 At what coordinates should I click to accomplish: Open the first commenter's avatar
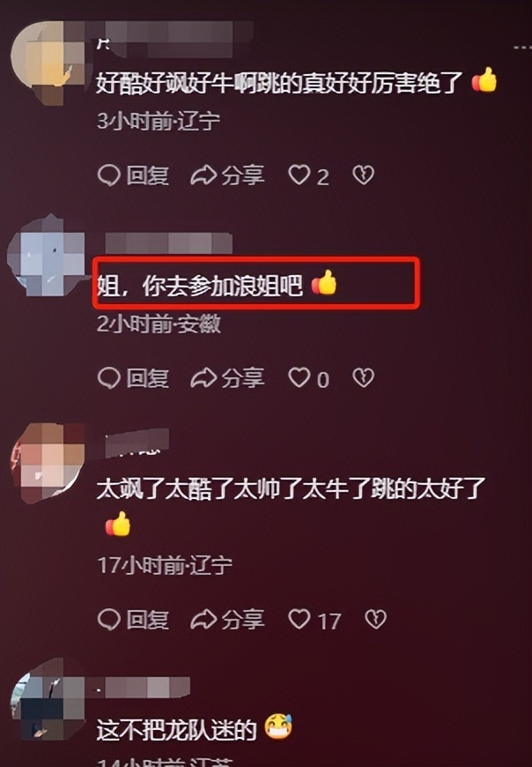pyautogui.click(x=48, y=63)
